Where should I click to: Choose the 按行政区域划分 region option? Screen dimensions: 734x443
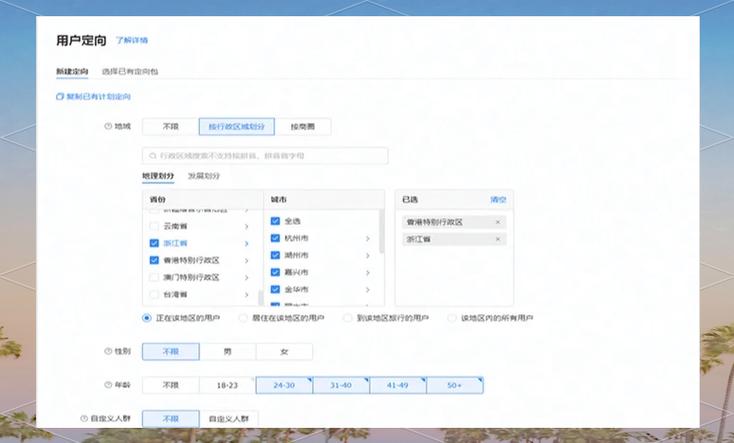tap(237, 126)
